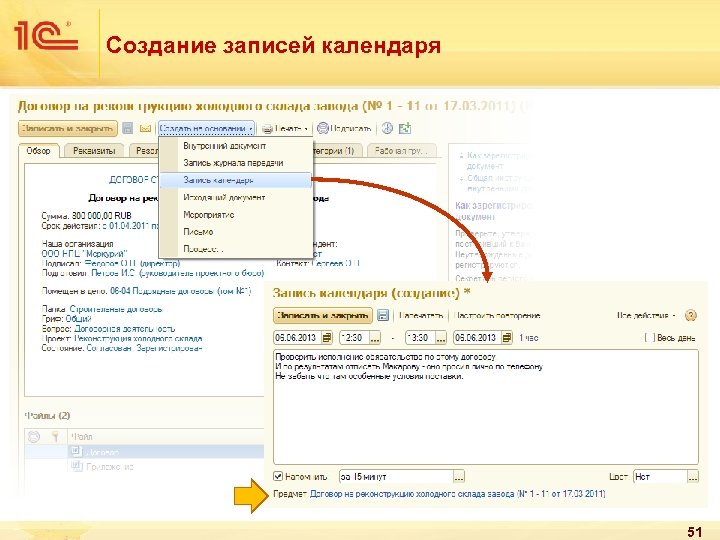This screenshot has height=540, width=720.
Task: Click the Подписать stamp icon
Action: (323, 128)
